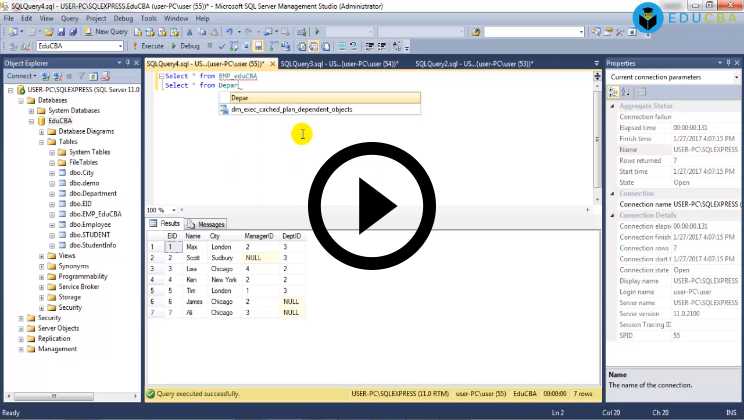The height and width of the screenshot is (420, 744).
Task: Click the Alphabetical sort icon in Properties
Action: (624, 92)
